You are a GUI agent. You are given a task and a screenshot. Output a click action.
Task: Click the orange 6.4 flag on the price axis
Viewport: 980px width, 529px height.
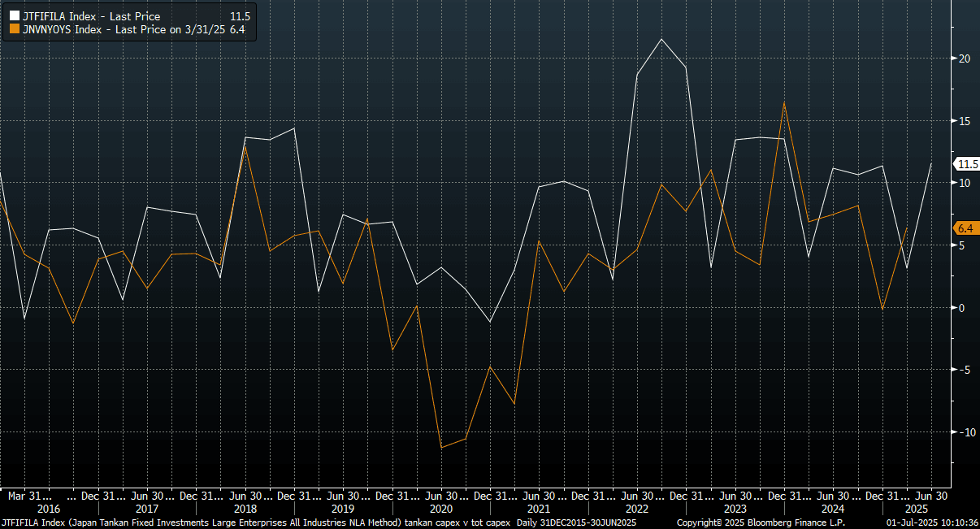point(965,228)
